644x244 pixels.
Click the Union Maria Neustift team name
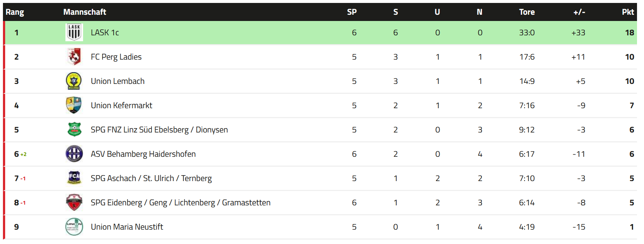pos(127,227)
